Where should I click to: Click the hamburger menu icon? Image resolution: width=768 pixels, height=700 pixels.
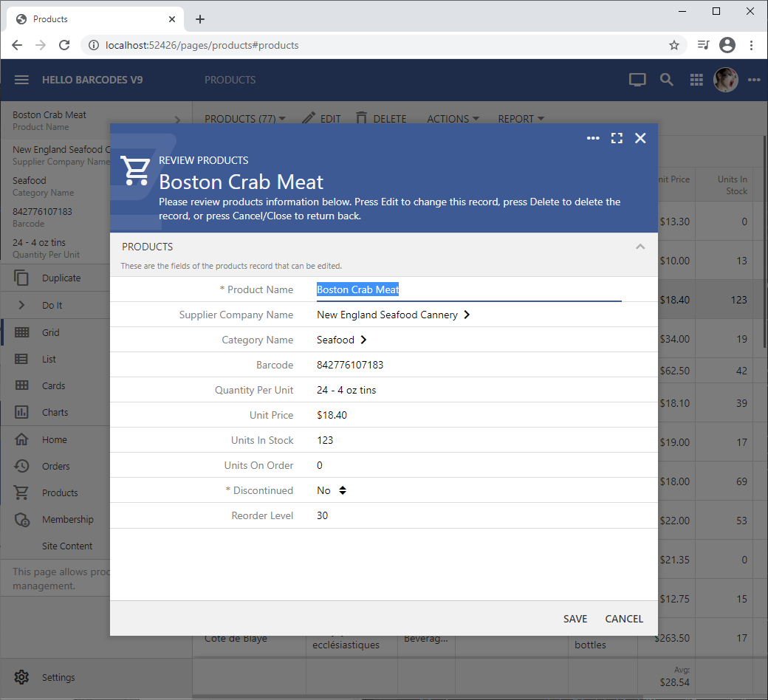[x=21, y=80]
